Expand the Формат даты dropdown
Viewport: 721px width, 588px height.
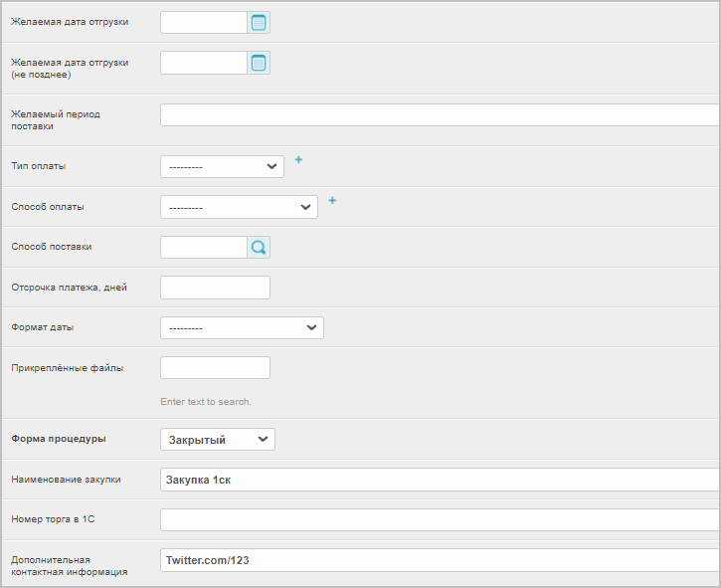(x=242, y=327)
